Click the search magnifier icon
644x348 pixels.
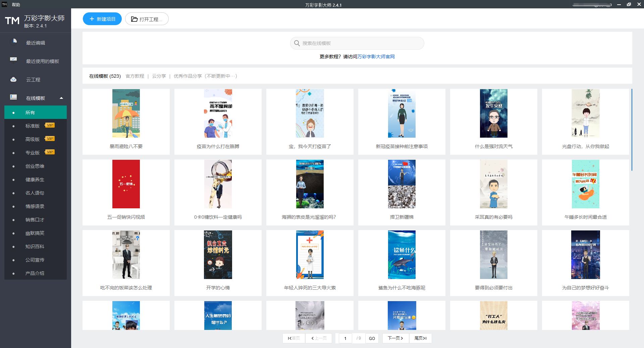297,43
